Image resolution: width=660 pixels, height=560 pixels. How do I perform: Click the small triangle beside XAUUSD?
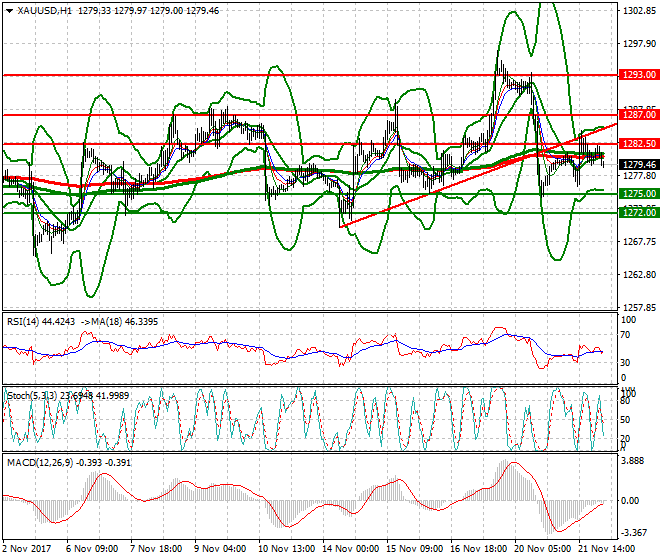point(9,10)
